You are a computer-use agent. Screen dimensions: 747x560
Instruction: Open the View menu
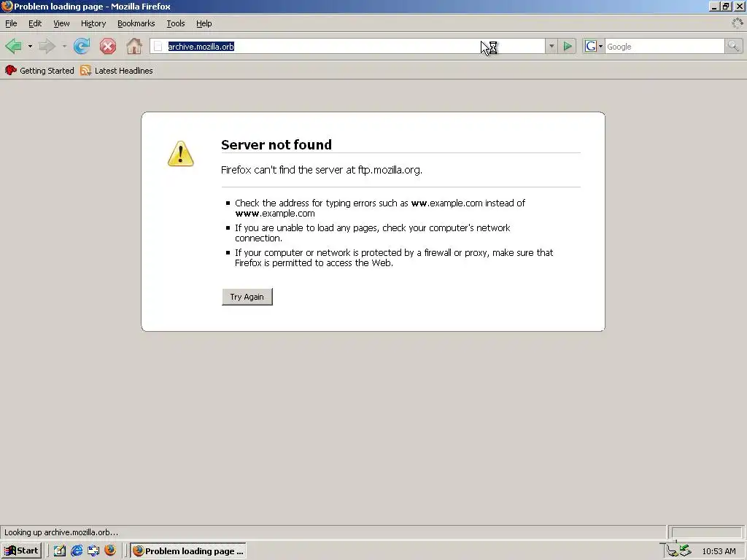[61, 23]
